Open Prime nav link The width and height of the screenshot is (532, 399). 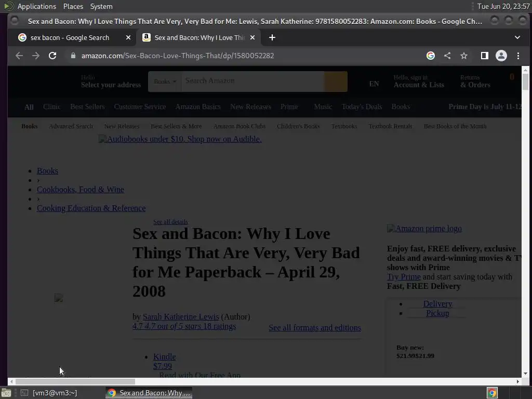coord(289,107)
